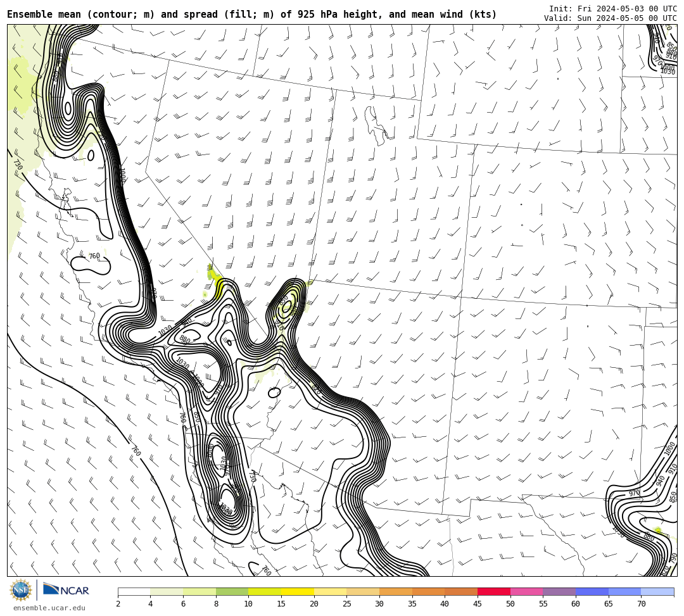The image size is (684, 616).
Task: Click the color bar tick label 65
Action: pyautogui.click(x=609, y=604)
